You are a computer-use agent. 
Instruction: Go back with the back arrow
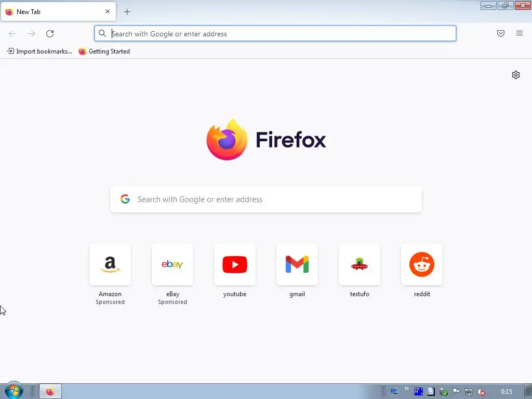tap(12, 34)
